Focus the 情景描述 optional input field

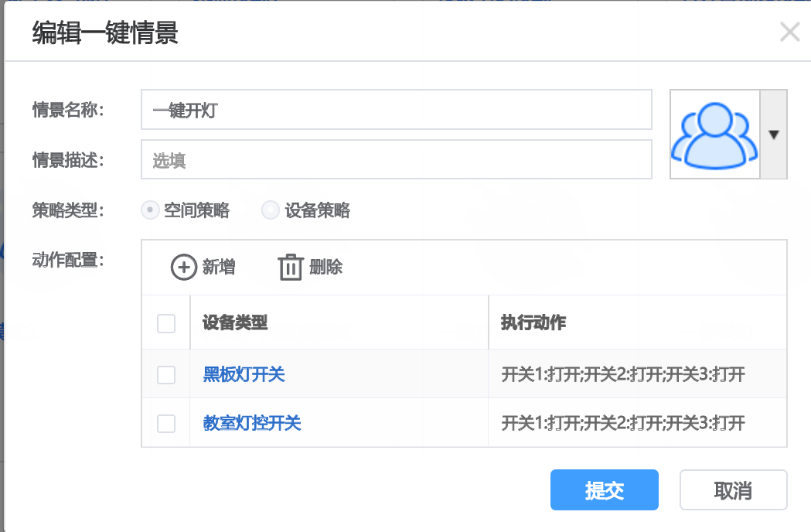(x=396, y=159)
